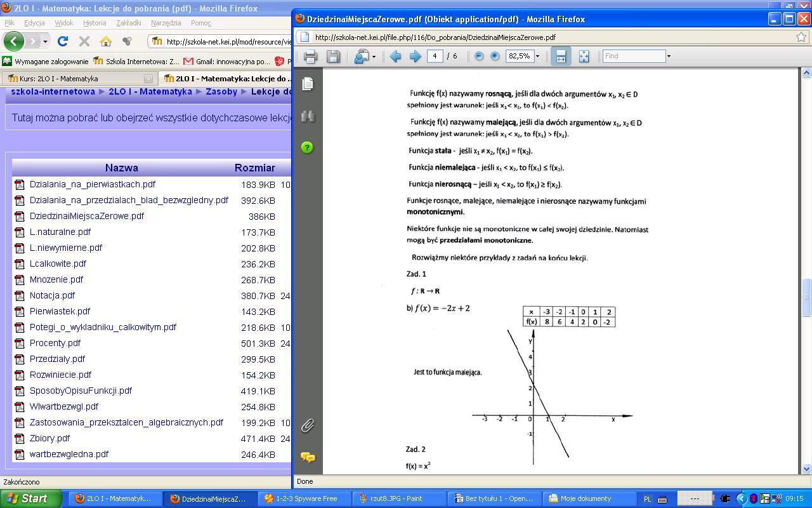
Task: Click scroll down arrow of PDF scrollbar
Action: [806, 469]
